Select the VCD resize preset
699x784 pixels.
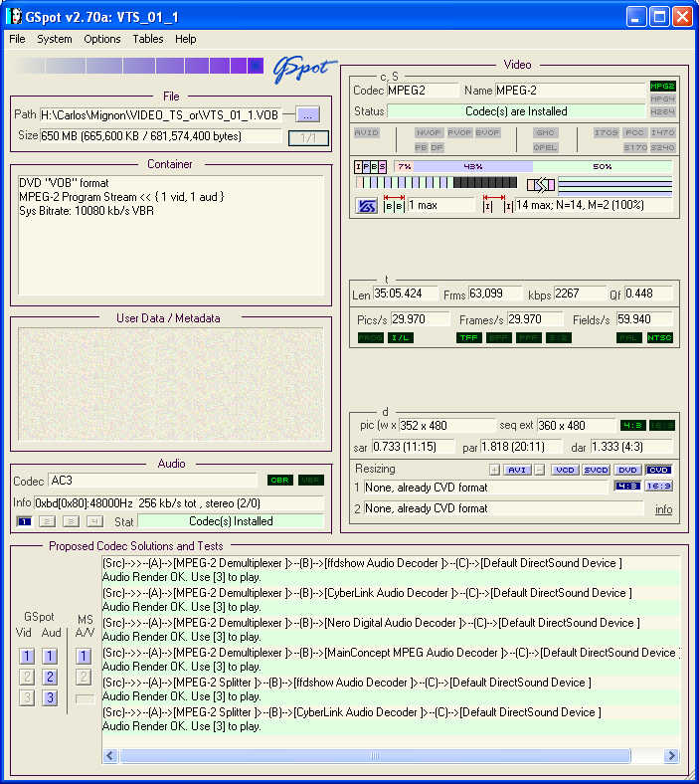point(565,470)
